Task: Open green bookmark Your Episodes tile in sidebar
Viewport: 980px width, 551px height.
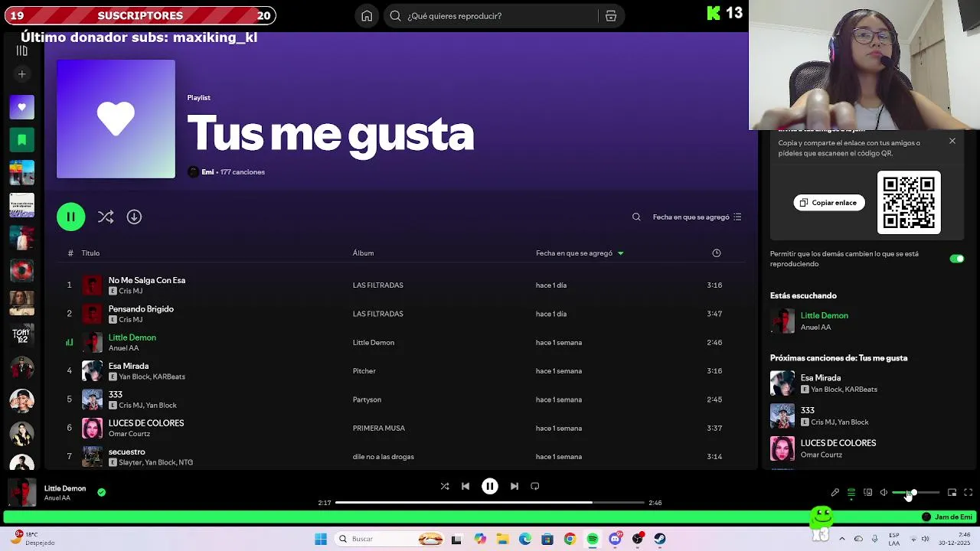Action: (x=21, y=140)
